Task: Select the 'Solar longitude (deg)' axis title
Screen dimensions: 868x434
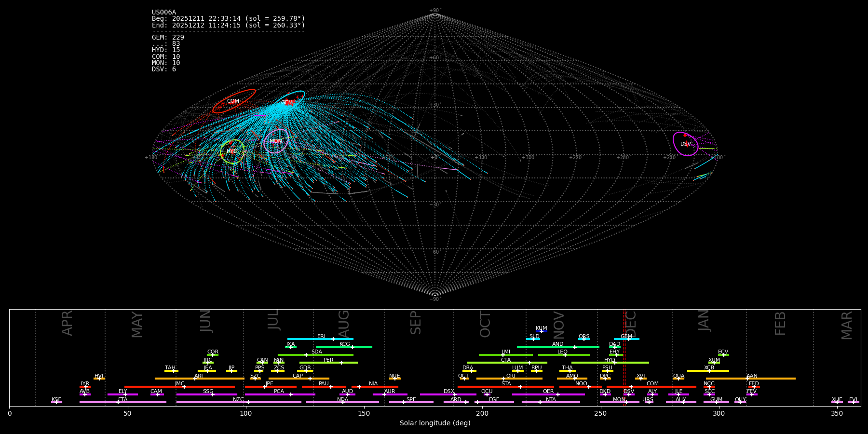Action: pos(435,423)
